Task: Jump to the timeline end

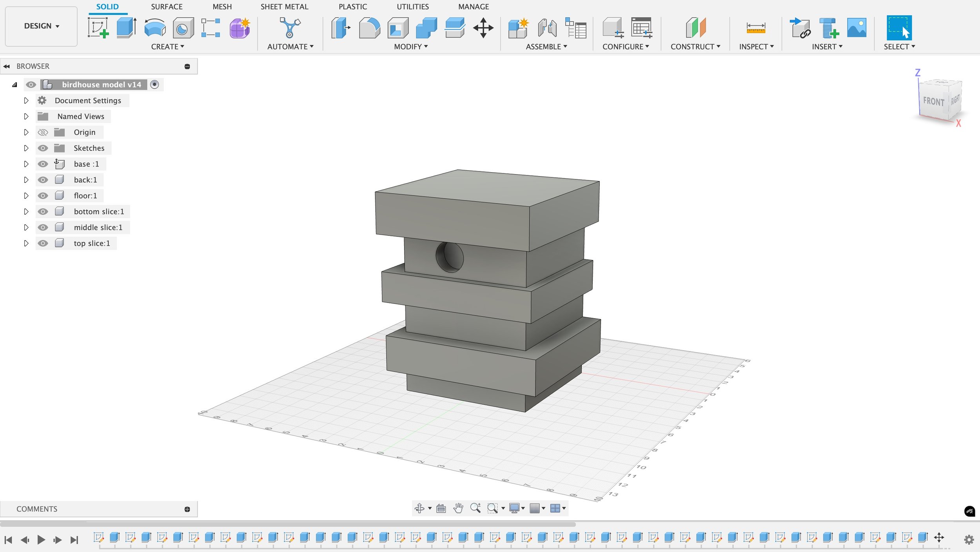Action: (x=74, y=540)
